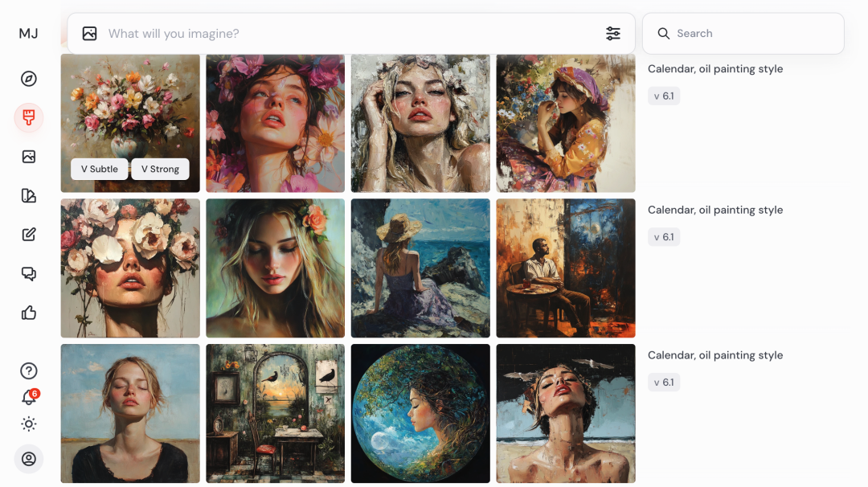Toggle the light mode sun icon
The width and height of the screenshot is (868, 487).
29,424
